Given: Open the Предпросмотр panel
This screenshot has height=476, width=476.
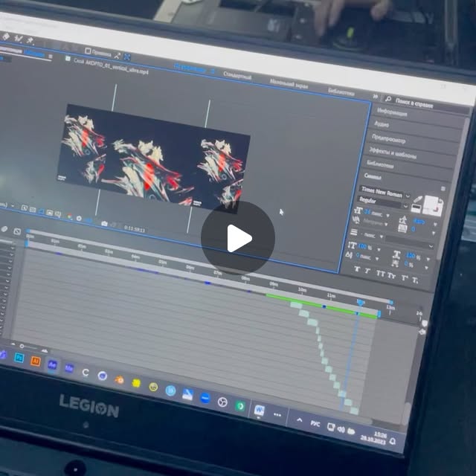Looking at the screenshot, I should tap(388, 139).
